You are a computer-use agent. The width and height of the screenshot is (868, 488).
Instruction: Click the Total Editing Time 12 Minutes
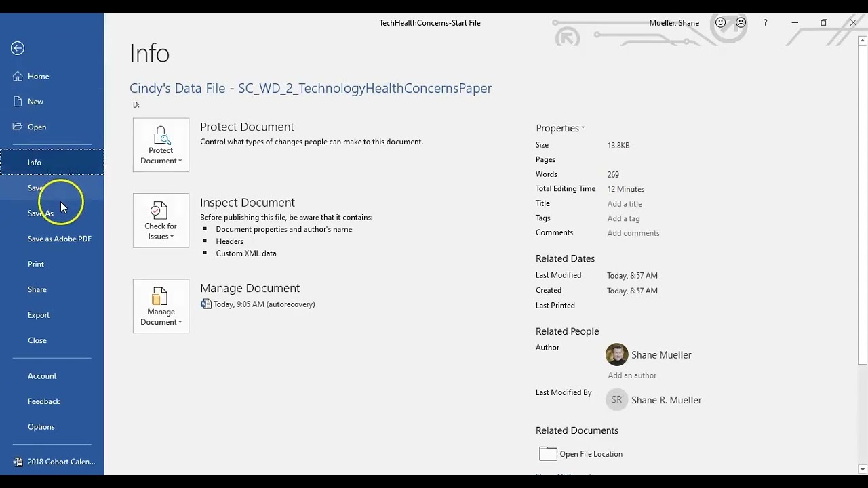pos(626,189)
